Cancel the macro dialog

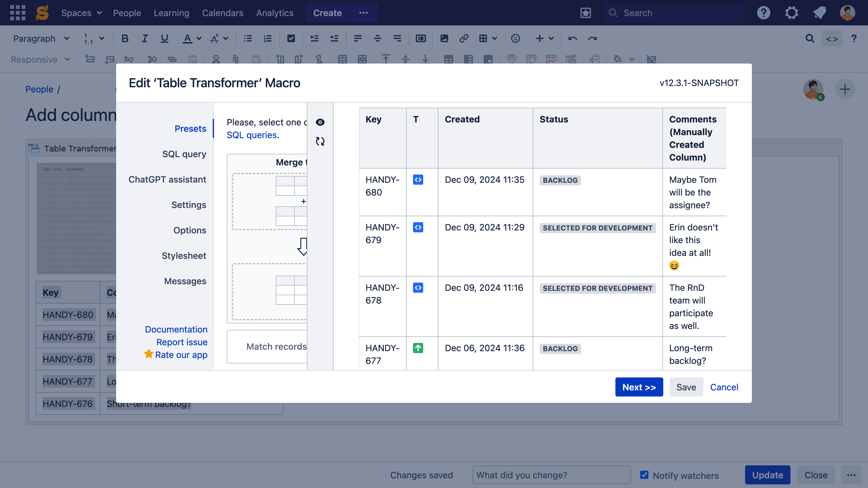coord(724,387)
